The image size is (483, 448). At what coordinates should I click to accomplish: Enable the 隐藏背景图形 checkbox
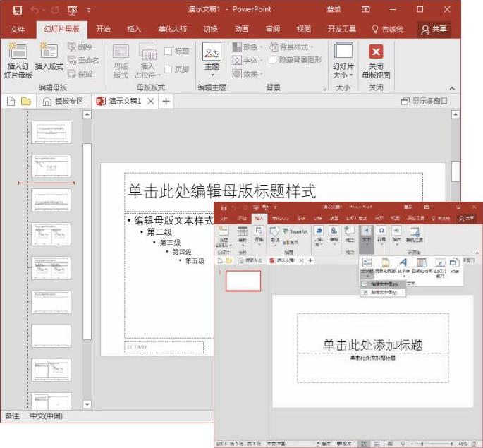point(272,60)
